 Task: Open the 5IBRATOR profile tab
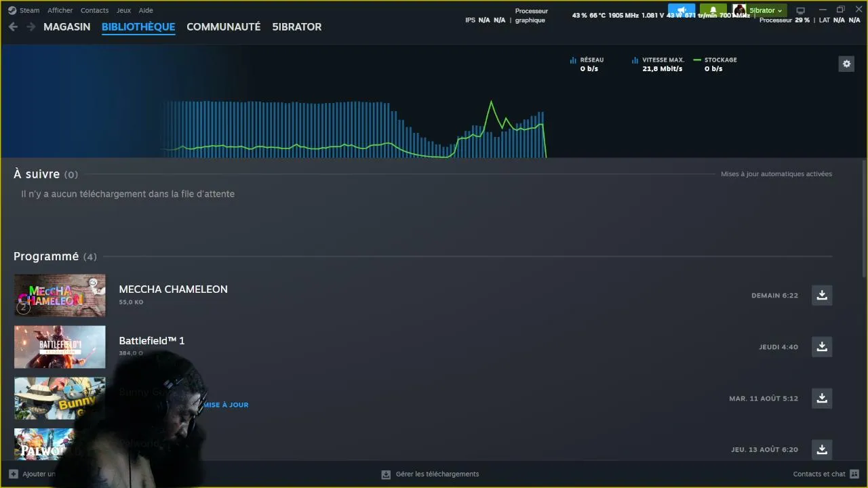point(297,26)
